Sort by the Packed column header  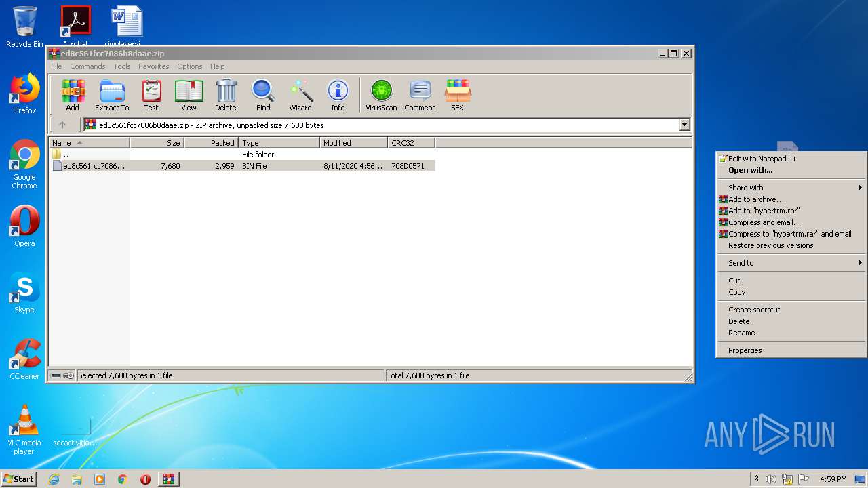tap(211, 142)
